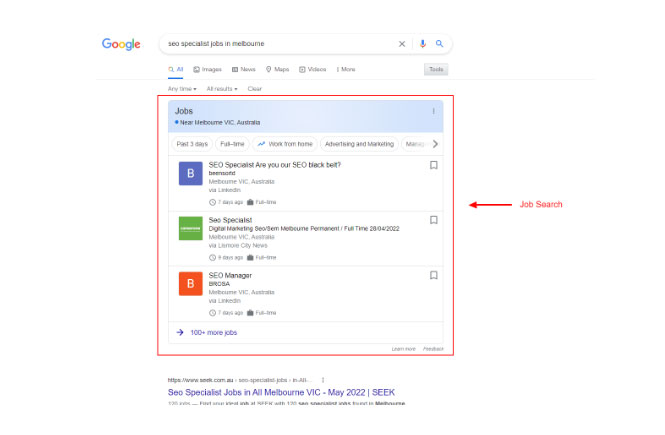665x435 pixels.
Task: Open the SEEK Seo Specialist Jobs result
Action: tap(281, 393)
